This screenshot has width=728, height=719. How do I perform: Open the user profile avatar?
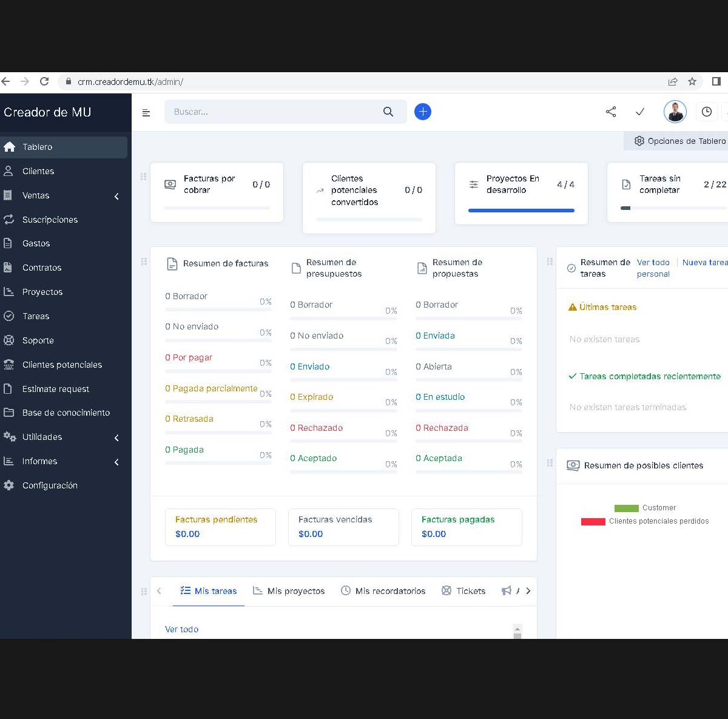675,112
